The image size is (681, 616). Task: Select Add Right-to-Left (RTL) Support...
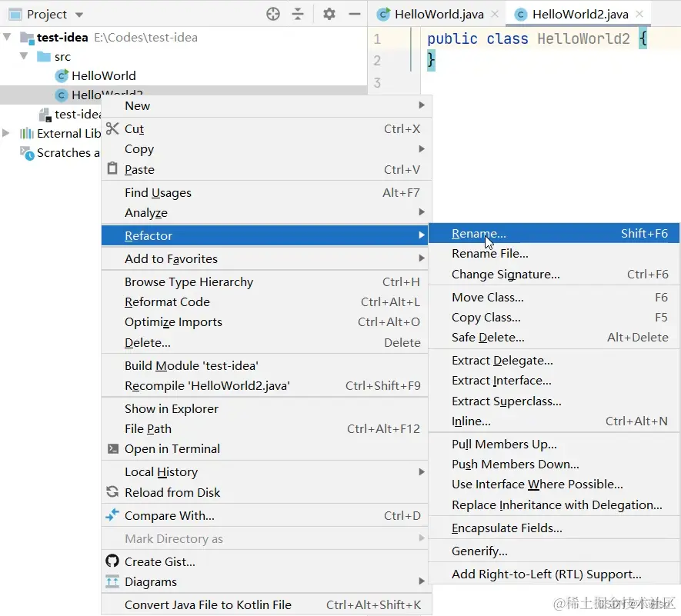click(x=554, y=574)
